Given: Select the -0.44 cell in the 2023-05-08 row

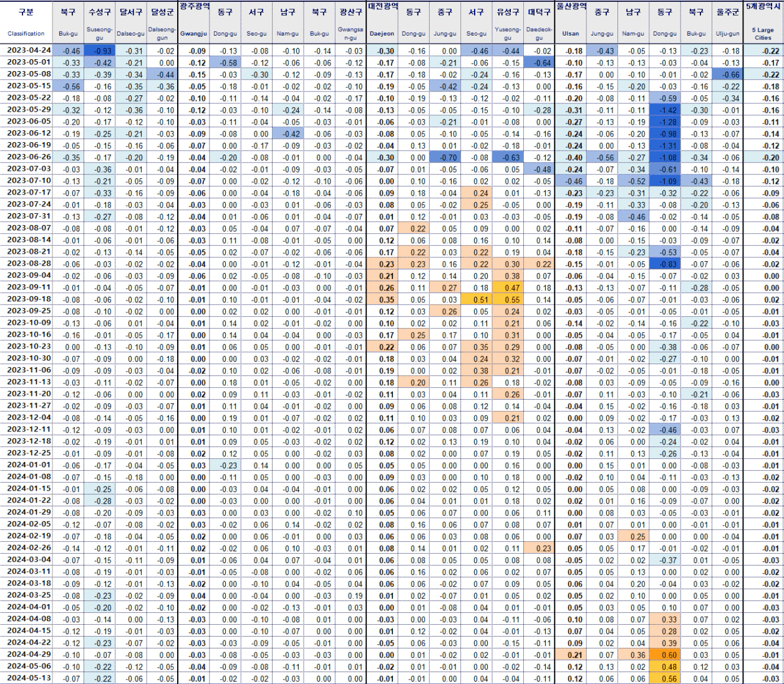Looking at the screenshot, I should pyautogui.click(x=162, y=74).
